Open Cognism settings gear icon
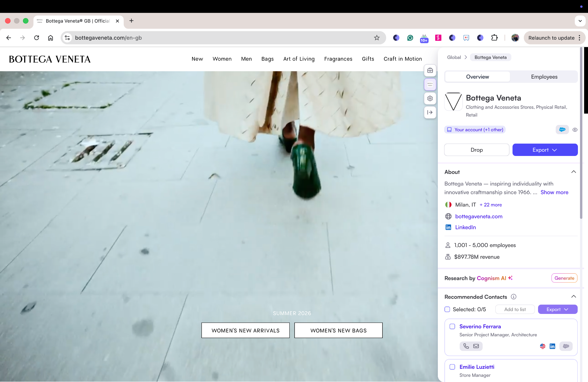The width and height of the screenshot is (588, 382). pyautogui.click(x=430, y=99)
